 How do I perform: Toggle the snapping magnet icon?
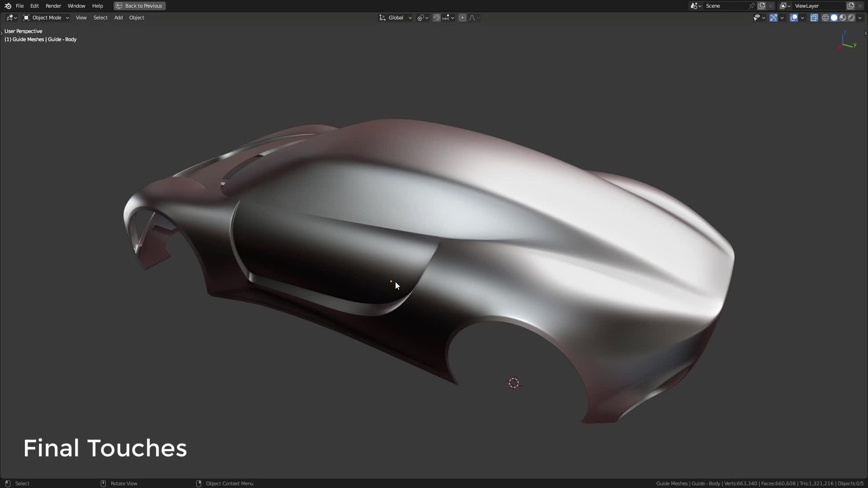tap(437, 18)
